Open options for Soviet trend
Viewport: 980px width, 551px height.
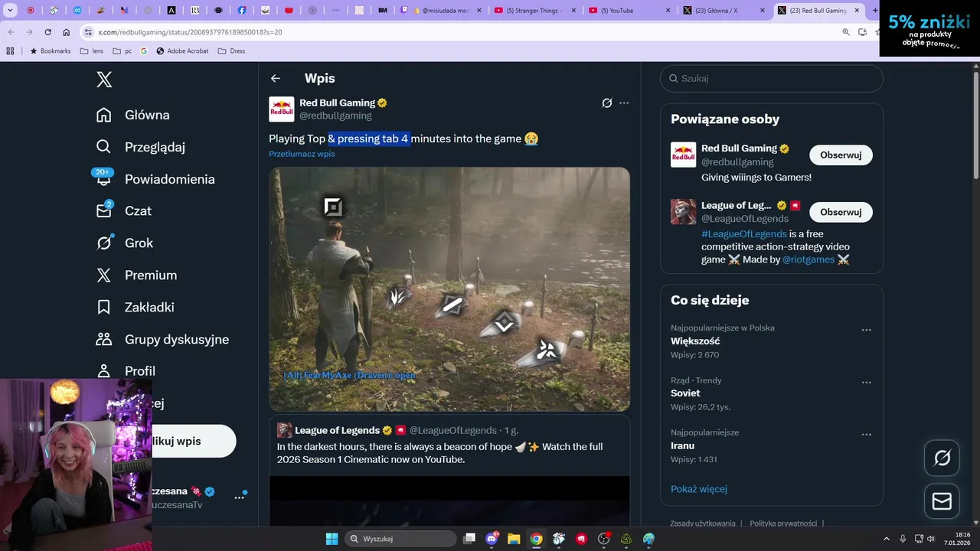[x=867, y=382]
